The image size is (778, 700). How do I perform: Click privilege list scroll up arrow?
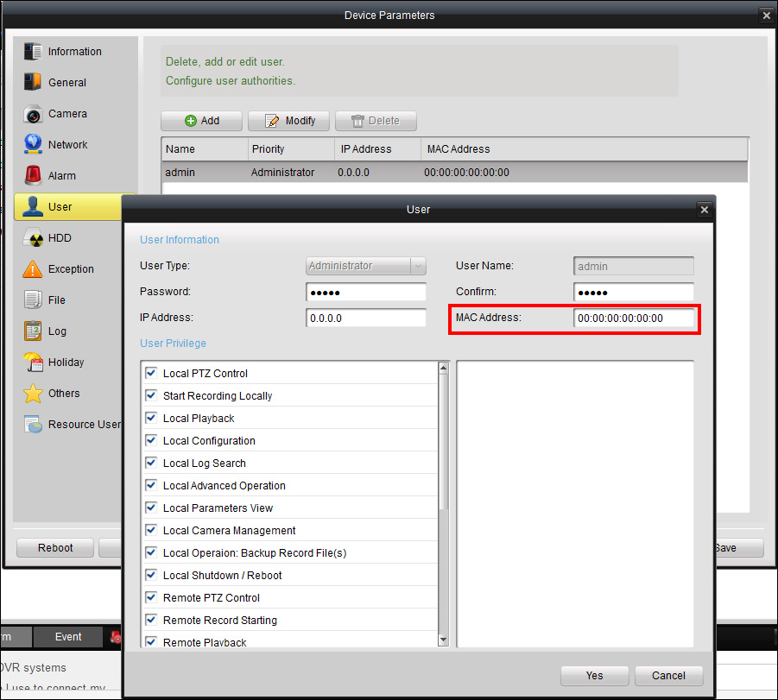tap(443, 368)
